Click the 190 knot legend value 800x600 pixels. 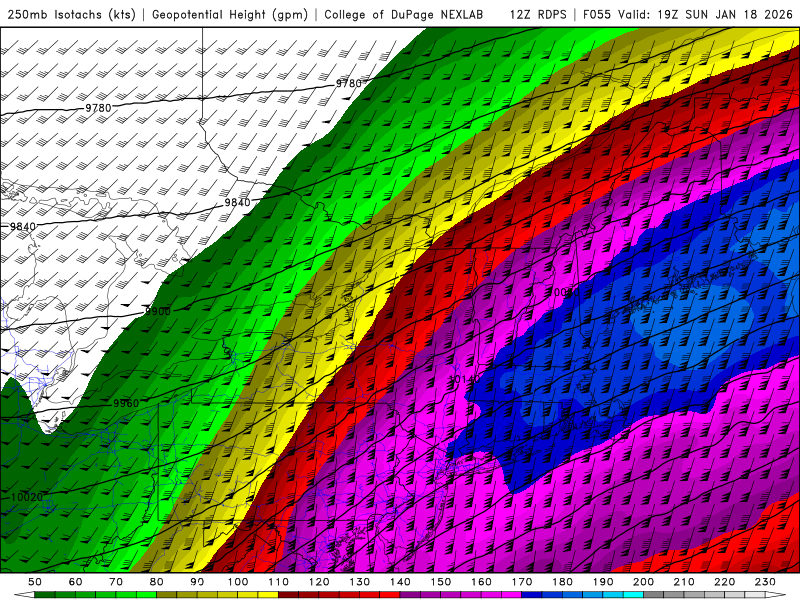tap(604, 582)
